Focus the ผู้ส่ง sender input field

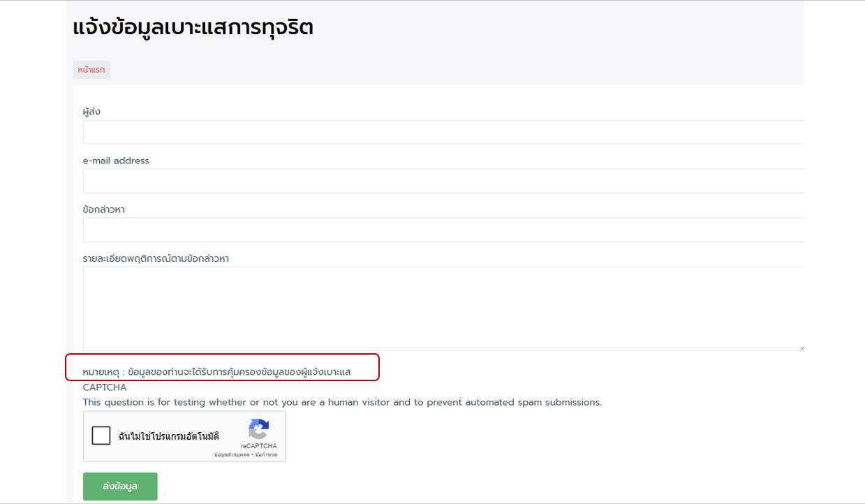pos(443,132)
